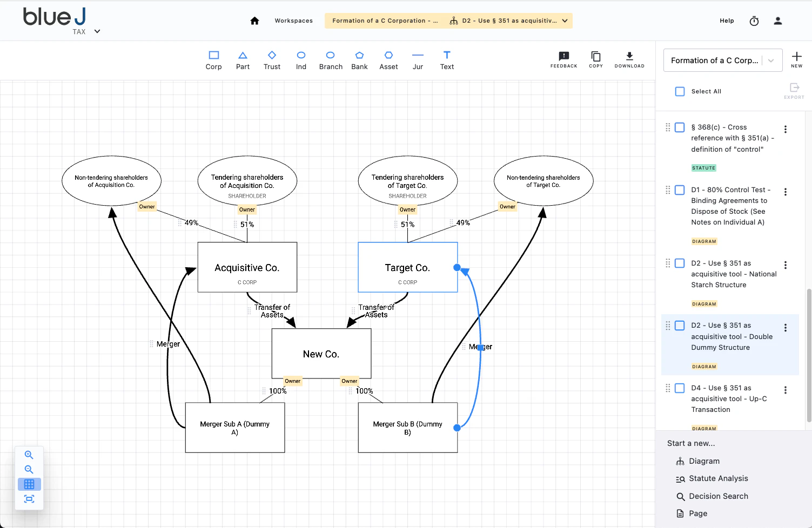Open the Help menu
The height and width of the screenshot is (528, 812).
point(727,21)
